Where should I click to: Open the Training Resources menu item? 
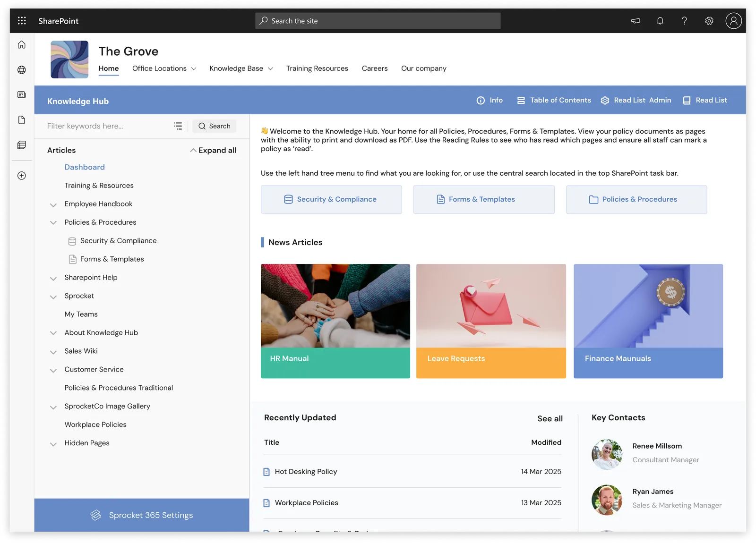[317, 68]
